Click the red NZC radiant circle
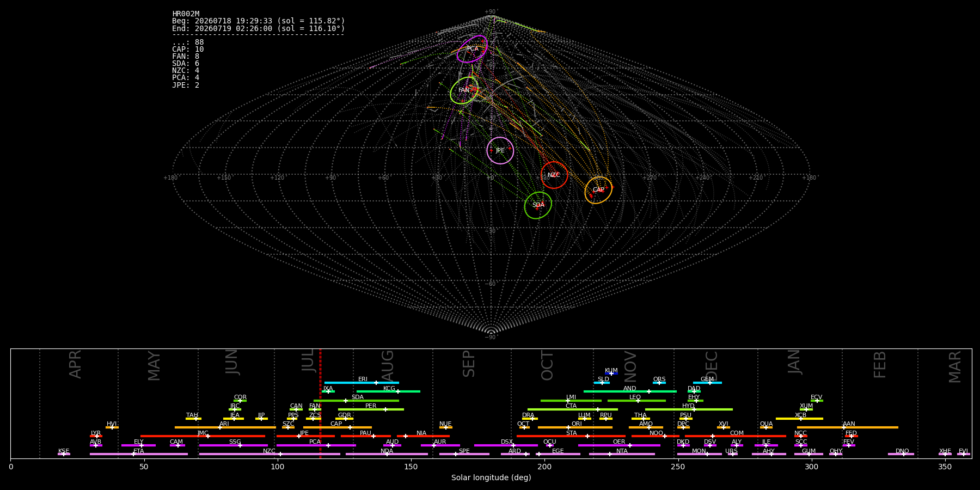 click(554, 175)
